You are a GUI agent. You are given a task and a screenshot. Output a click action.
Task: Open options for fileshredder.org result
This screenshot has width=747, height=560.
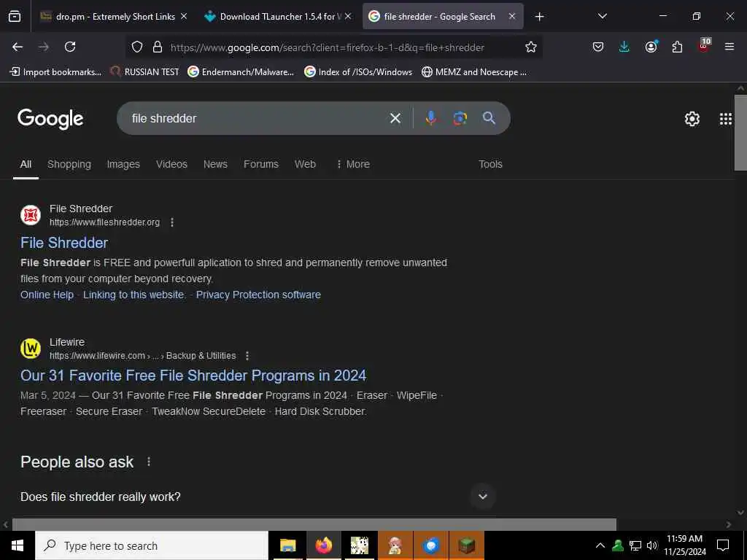[x=172, y=222]
